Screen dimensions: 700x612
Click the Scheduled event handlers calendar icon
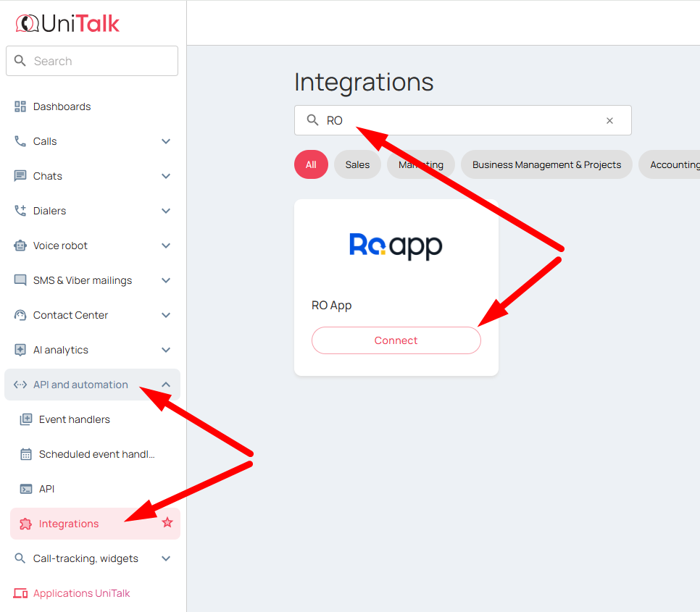click(x=26, y=454)
